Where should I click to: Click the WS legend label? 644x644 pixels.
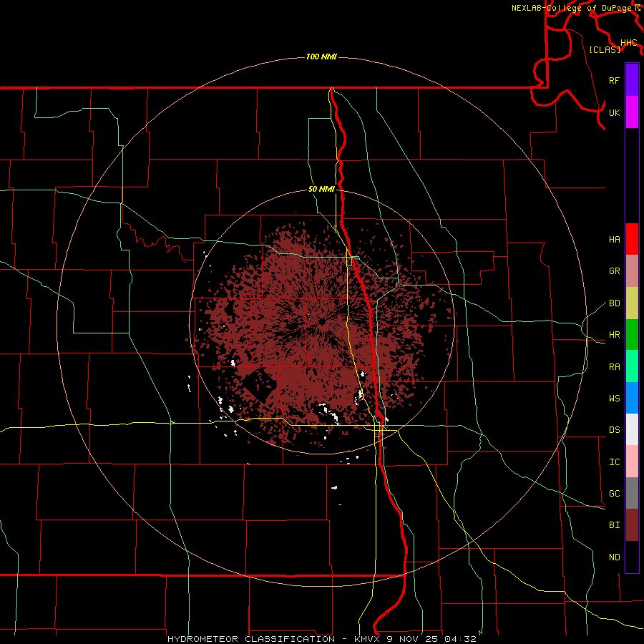[x=614, y=399]
